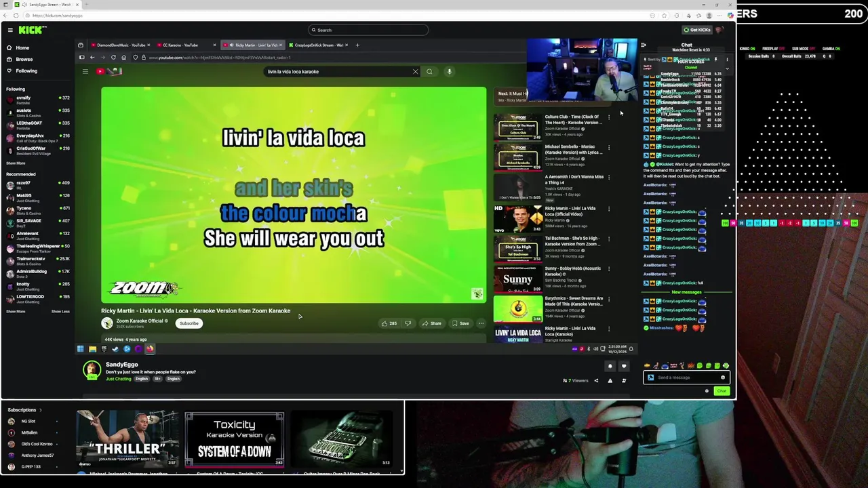
Task: Start YouTube voice search microphone
Action: coord(449,71)
